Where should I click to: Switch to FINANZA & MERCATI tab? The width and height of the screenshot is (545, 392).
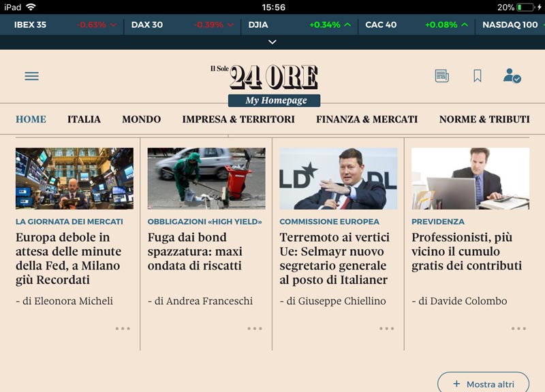[x=367, y=119]
